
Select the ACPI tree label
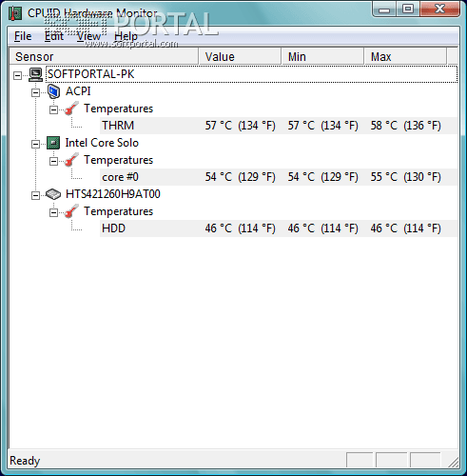[78, 91]
